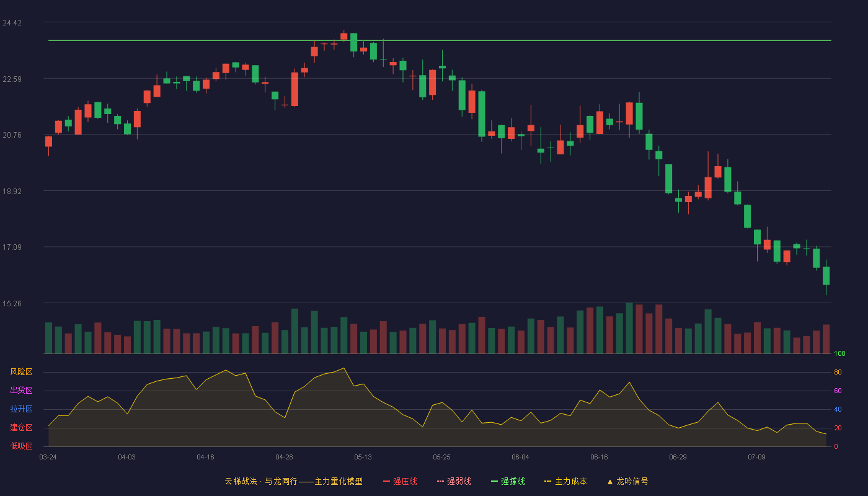Click the 04-28 date label
The height and width of the screenshot is (496, 868).
(x=284, y=457)
